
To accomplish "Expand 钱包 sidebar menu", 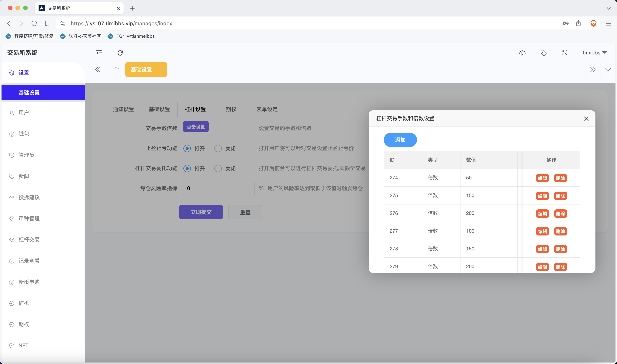I will click(x=43, y=134).
